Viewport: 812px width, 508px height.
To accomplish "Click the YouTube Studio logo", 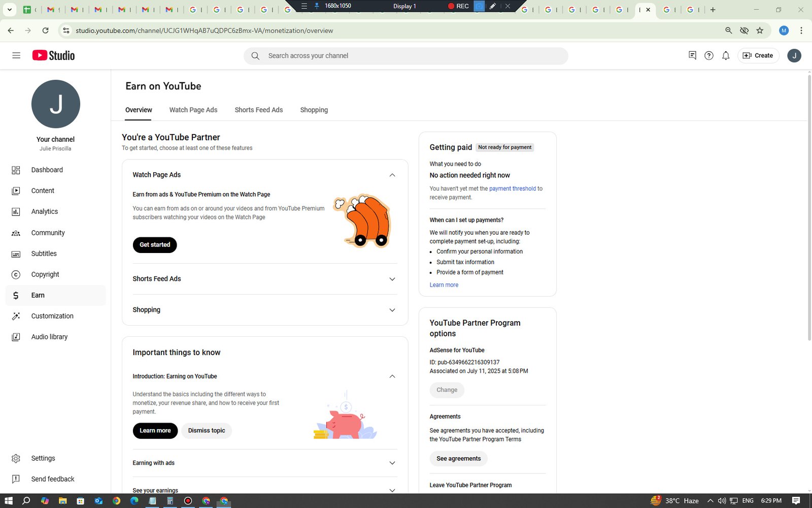I will pyautogui.click(x=53, y=55).
